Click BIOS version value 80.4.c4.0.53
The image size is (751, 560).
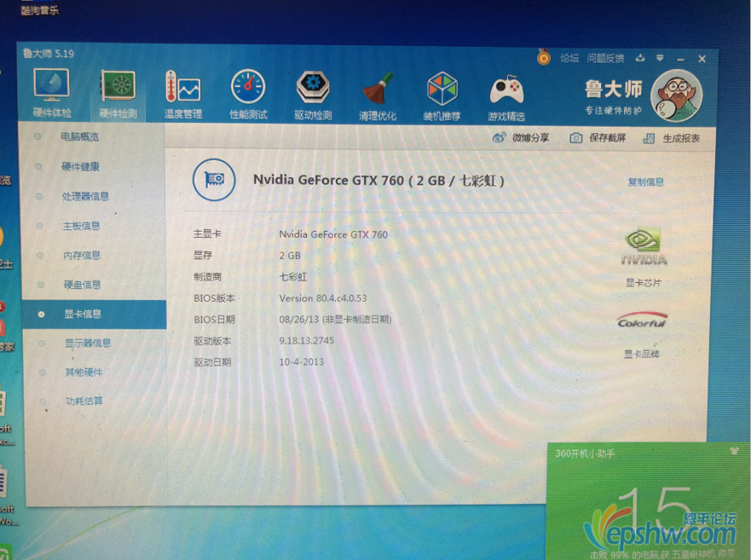pos(323,298)
